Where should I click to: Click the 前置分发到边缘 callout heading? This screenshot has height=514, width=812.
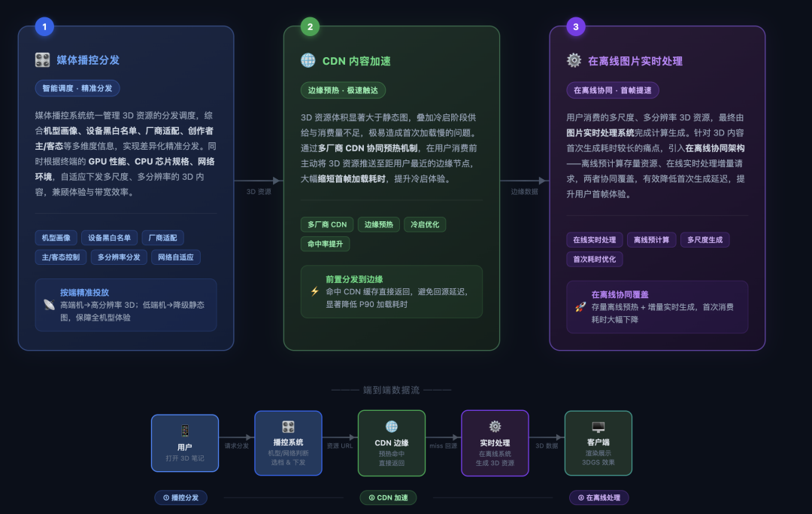(354, 278)
